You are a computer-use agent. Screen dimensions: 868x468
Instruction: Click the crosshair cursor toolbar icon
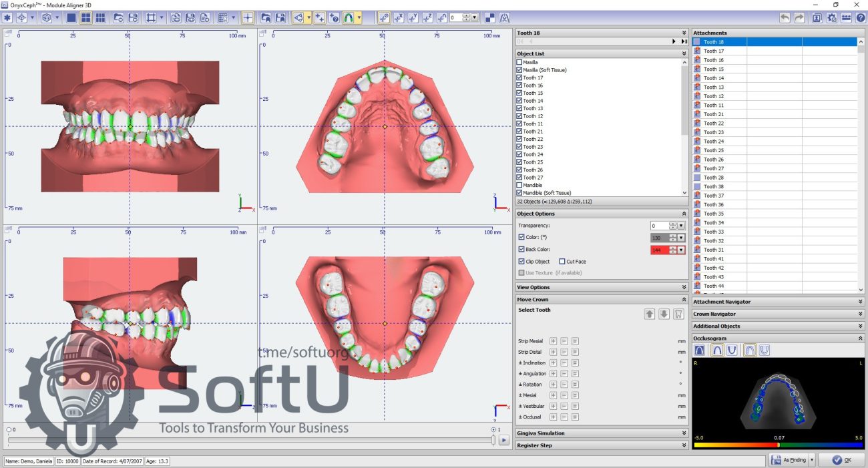point(248,18)
